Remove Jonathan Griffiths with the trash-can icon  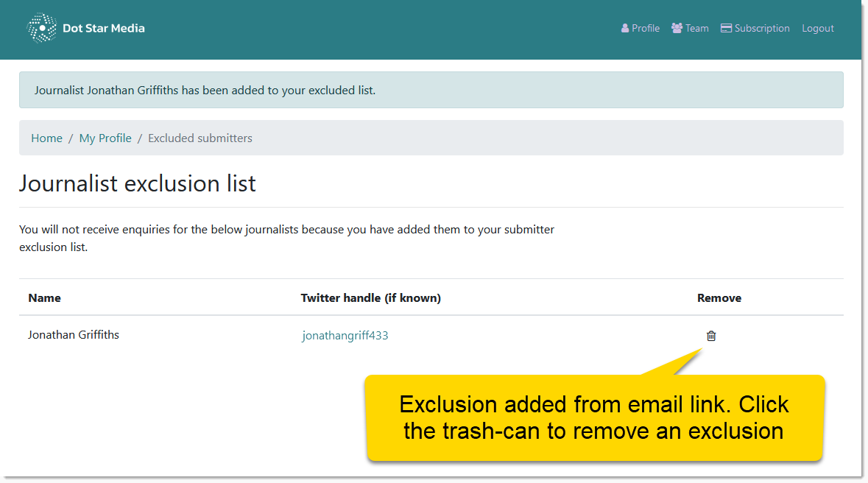(711, 336)
